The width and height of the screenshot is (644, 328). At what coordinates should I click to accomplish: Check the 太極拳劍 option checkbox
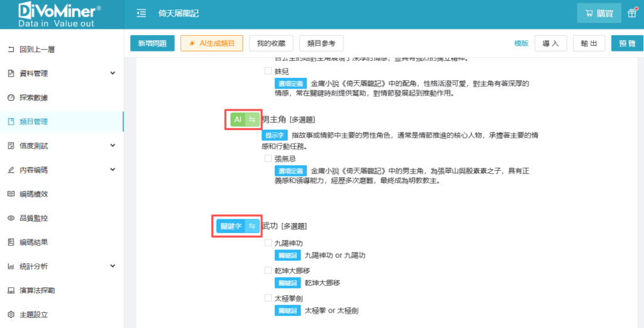[268, 298]
